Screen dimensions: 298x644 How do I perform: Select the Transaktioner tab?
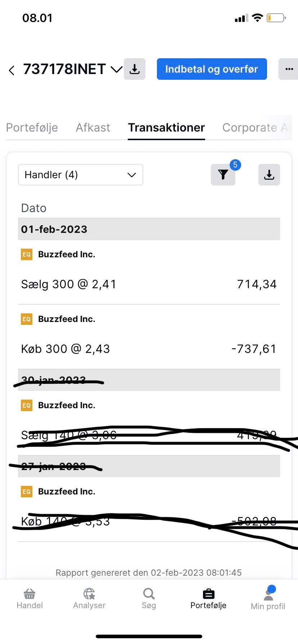click(x=166, y=128)
